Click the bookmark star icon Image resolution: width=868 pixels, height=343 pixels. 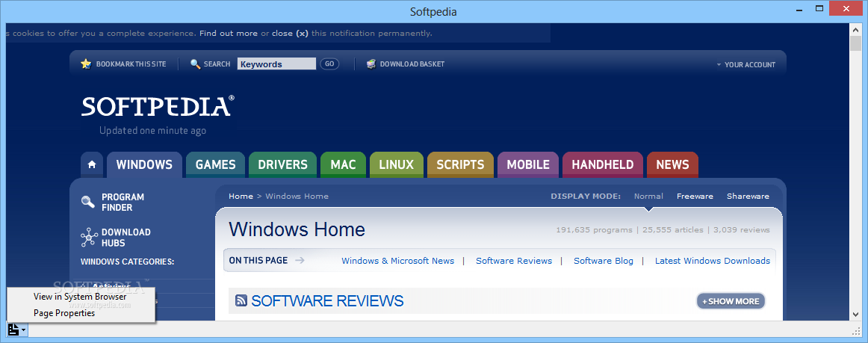pos(86,64)
